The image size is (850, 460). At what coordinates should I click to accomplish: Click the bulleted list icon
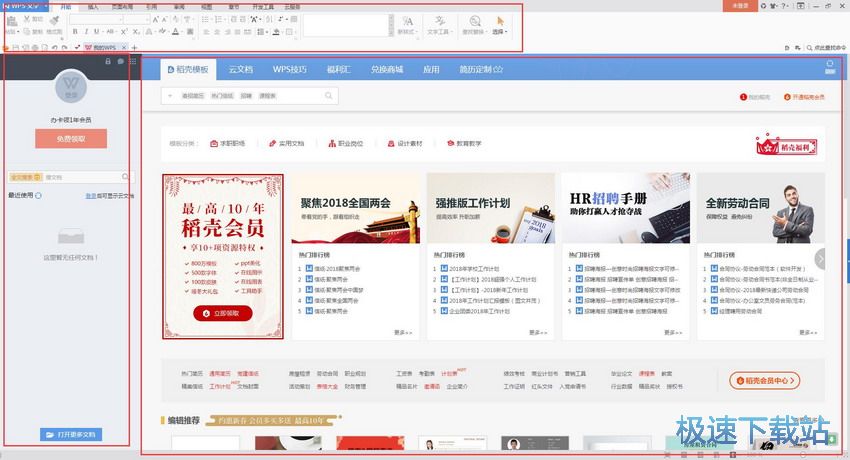205,20
